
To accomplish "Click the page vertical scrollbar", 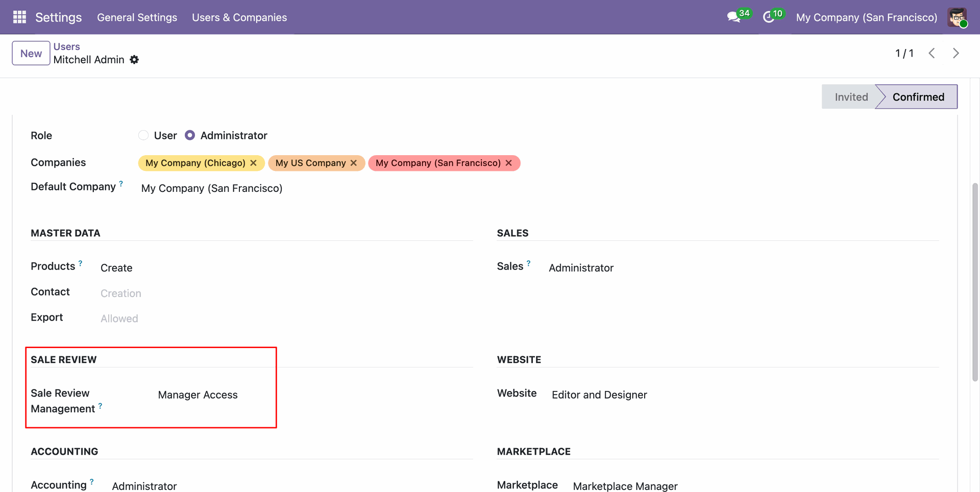I will (x=975, y=282).
